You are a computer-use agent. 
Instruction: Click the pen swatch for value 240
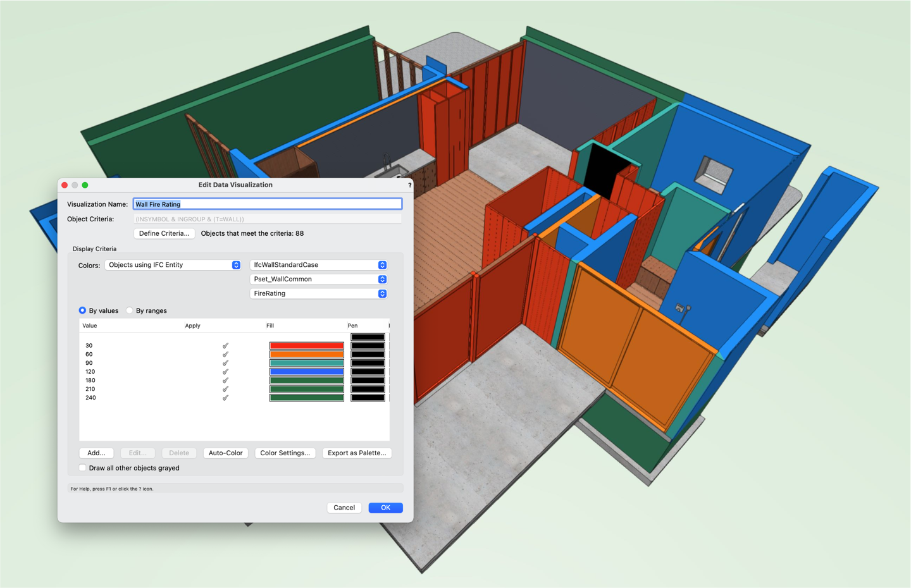click(x=368, y=398)
